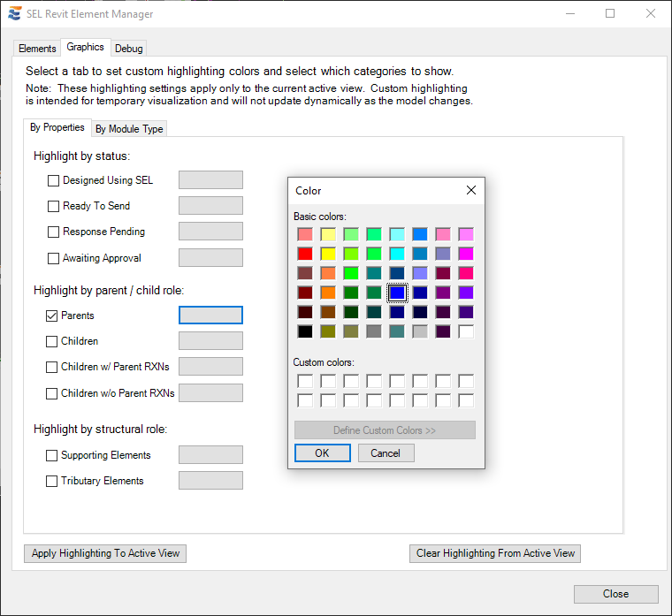The image size is (672, 616).
Task: Open color box for Supporting Elements
Action: [210, 455]
